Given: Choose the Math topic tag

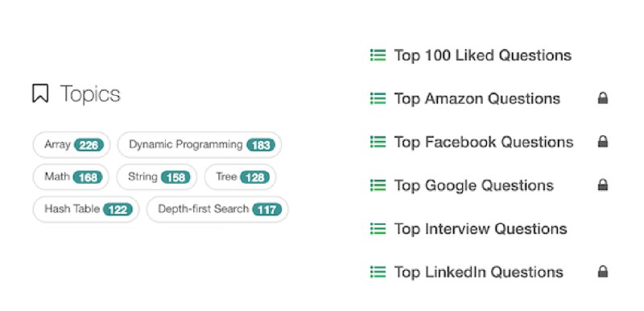Looking at the screenshot, I should [x=71, y=177].
